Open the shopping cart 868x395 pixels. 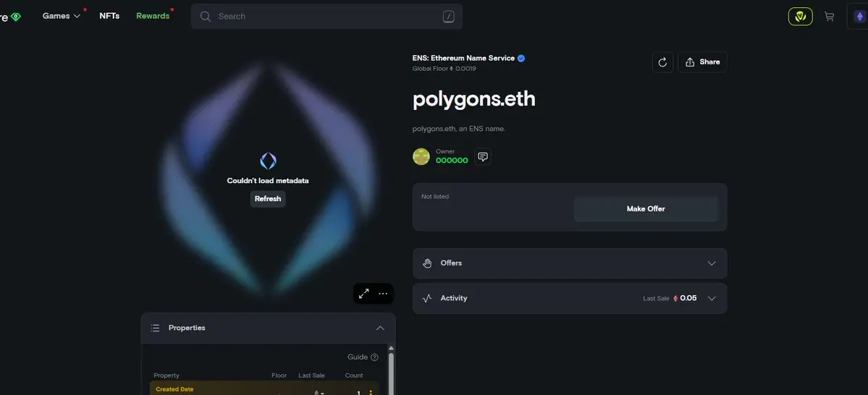[829, 17]
